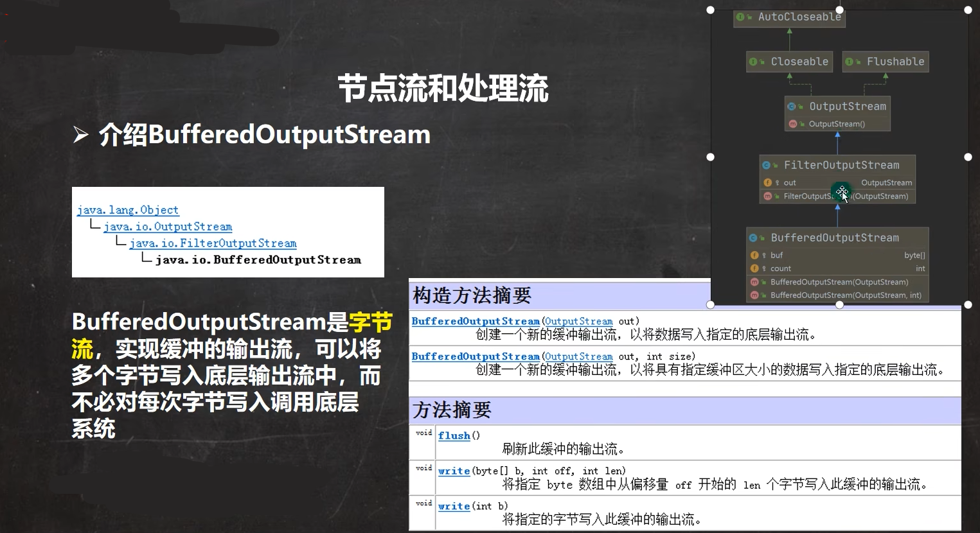Click BufferedOutputStream link with single out parameter
Viewport: 980px width, 533px height.
coord(476,321)
